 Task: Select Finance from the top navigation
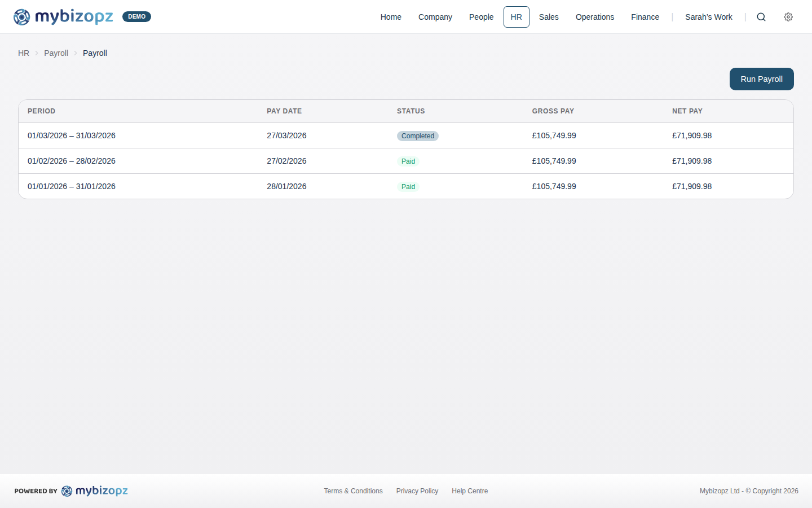click(645, 17)
